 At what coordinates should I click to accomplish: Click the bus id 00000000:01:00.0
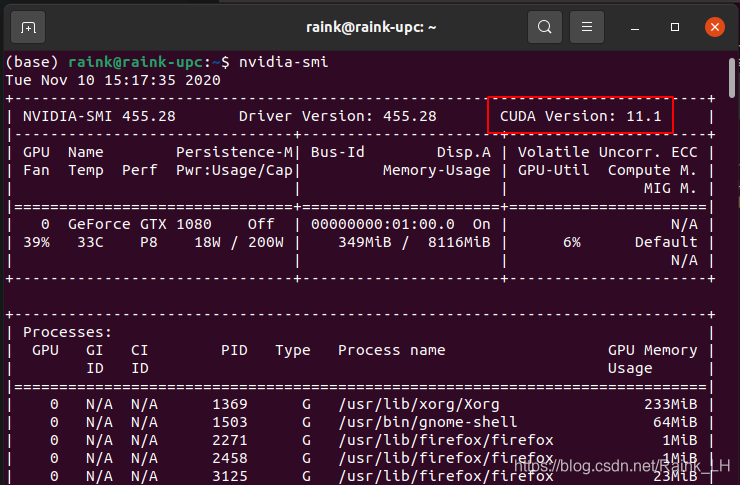click(383, 224)
